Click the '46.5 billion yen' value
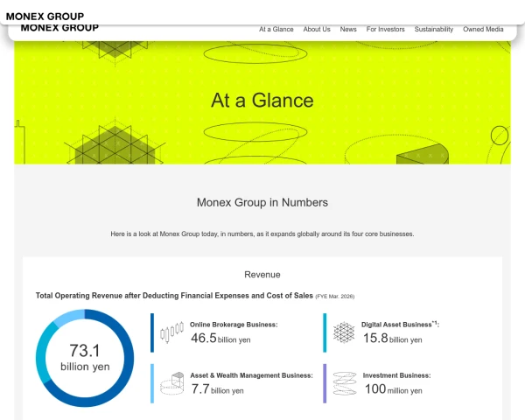The image size is (525, 420). (x=220, y=339)
